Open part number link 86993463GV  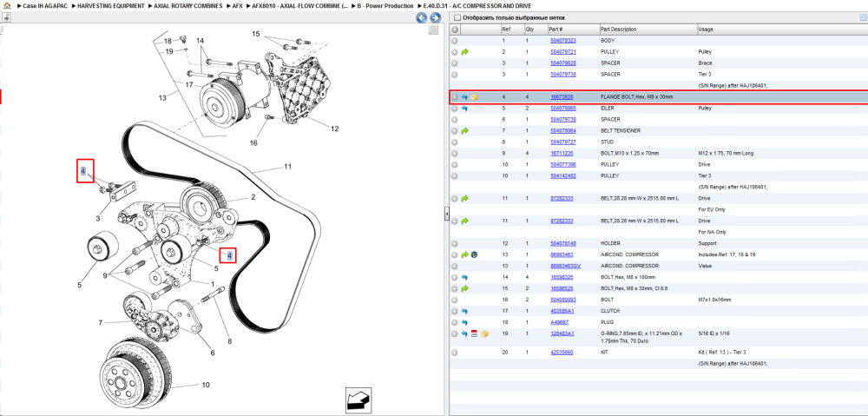click(565, 266)
